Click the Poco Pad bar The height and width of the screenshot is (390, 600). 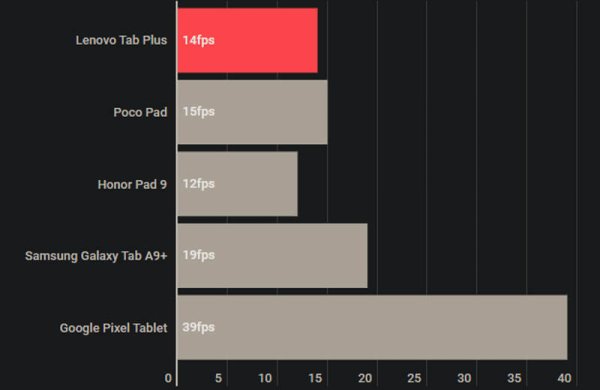coord(252,112)
